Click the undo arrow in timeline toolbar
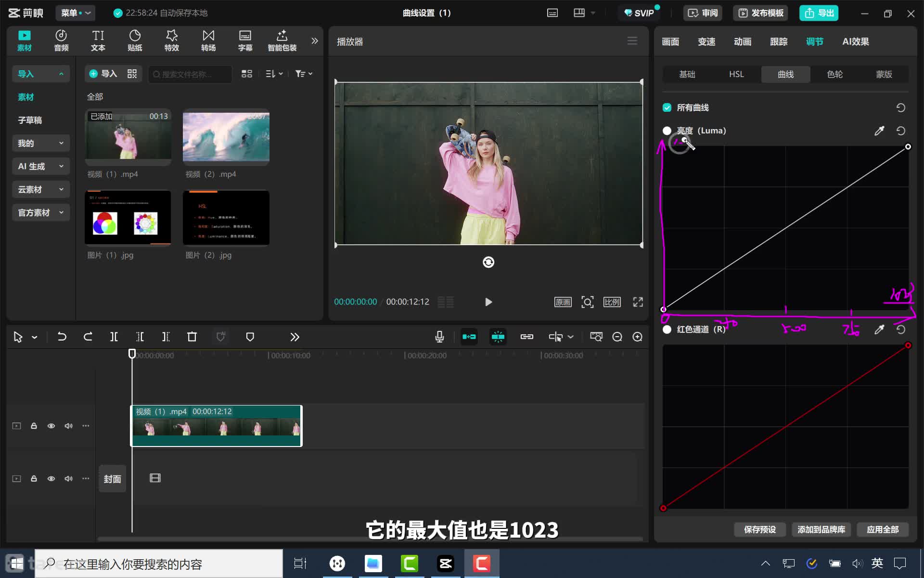Viewport: 924px width, 578px height. pos(62,337)
